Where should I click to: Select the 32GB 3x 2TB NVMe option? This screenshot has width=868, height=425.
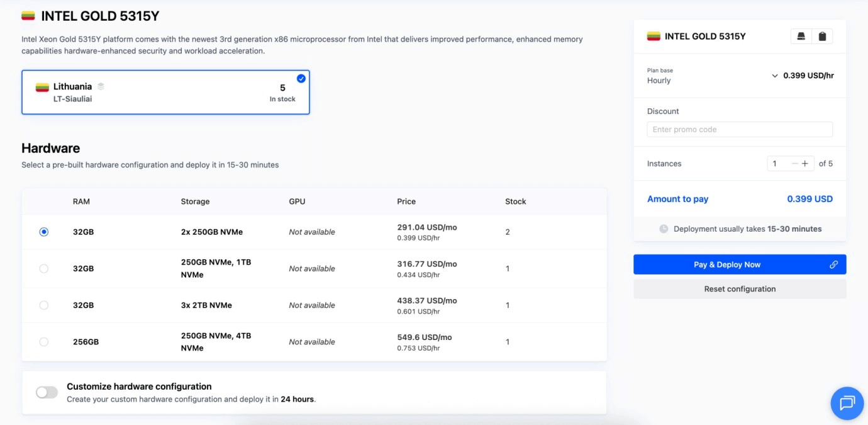43,305
